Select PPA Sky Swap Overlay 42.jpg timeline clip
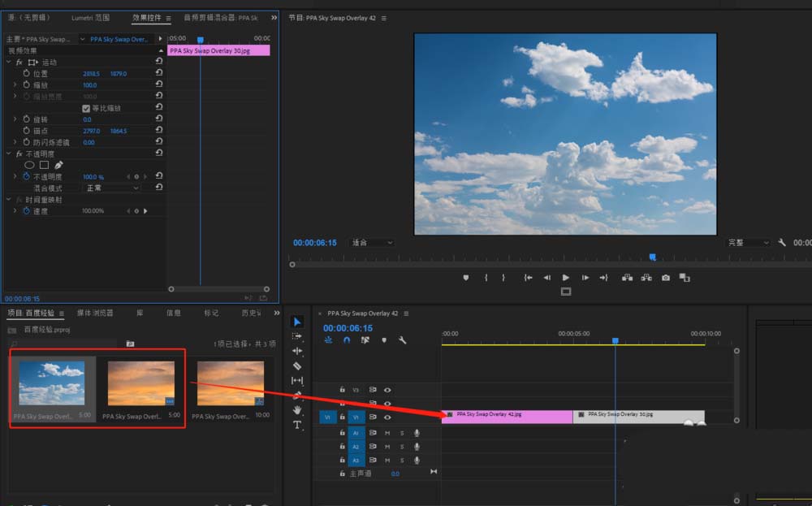 click(x=507, y=416)
